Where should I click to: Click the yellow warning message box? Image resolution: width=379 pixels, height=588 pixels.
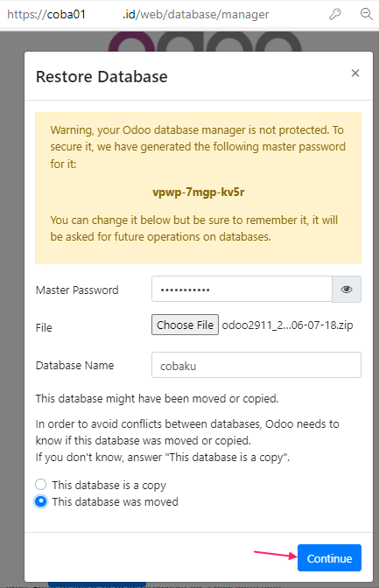(198, 188)
